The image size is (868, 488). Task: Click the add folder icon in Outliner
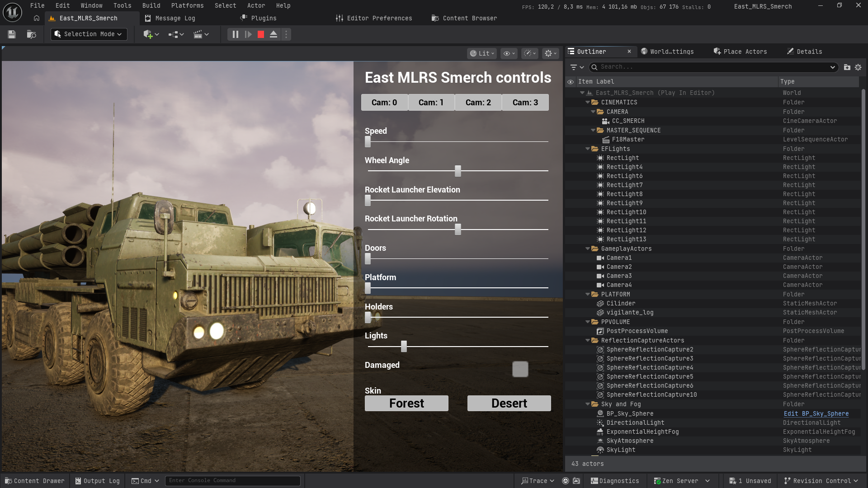pos(847,67)
